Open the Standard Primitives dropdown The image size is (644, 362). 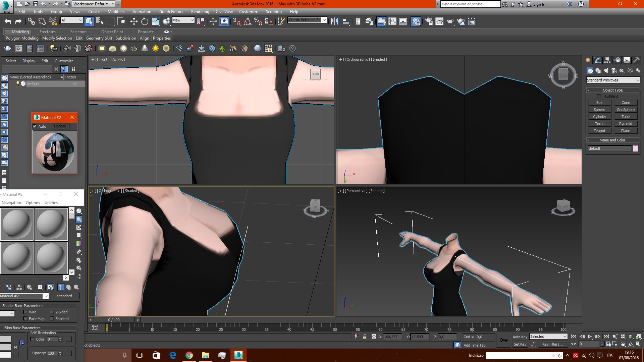pyautogui.click(x=613, y=80)
